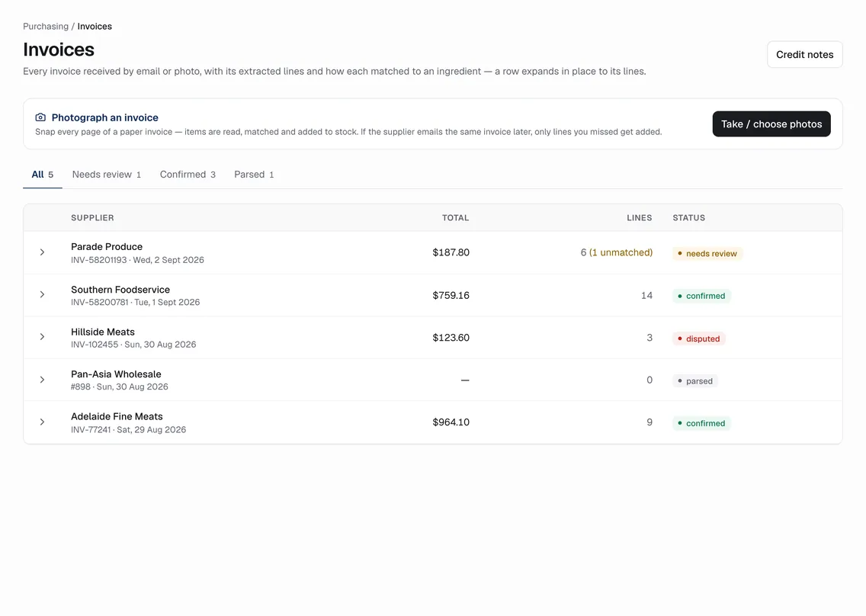Click the 9 lines count for Adelaide Fine Meats
This screenshot has width=866, height=616.
(x=649, y=422)
